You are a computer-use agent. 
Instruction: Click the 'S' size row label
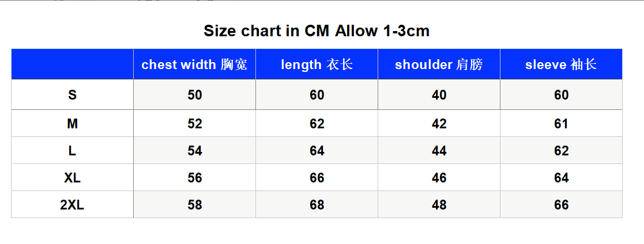point(72,95)
